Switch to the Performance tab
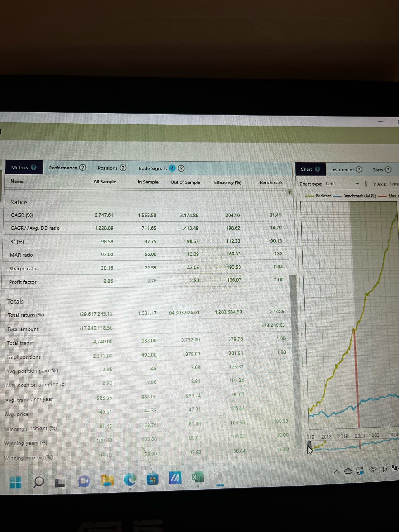This screenshot has width=399, height=532. [x=63, y=168]
